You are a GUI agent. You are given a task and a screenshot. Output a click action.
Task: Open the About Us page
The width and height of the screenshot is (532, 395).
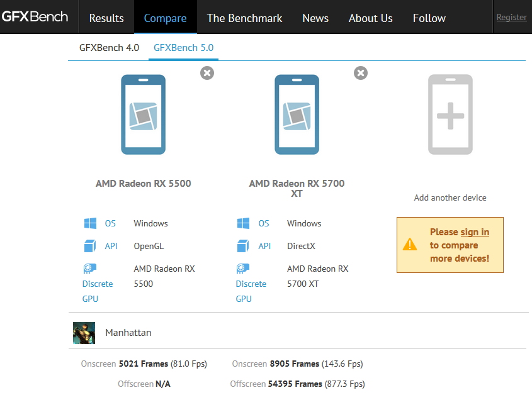(370, 18)
